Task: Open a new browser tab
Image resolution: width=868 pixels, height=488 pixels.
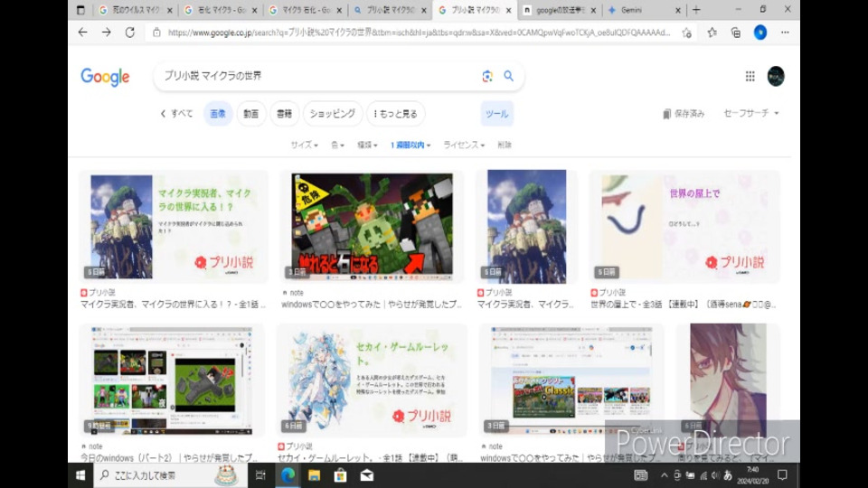Action: click(x=696, y=10)
